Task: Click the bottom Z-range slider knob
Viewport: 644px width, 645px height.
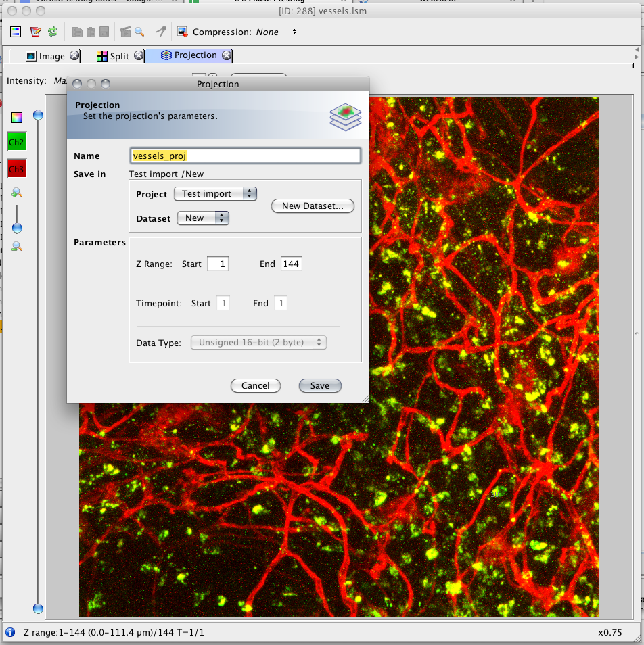Action: (x=38, y=608)
